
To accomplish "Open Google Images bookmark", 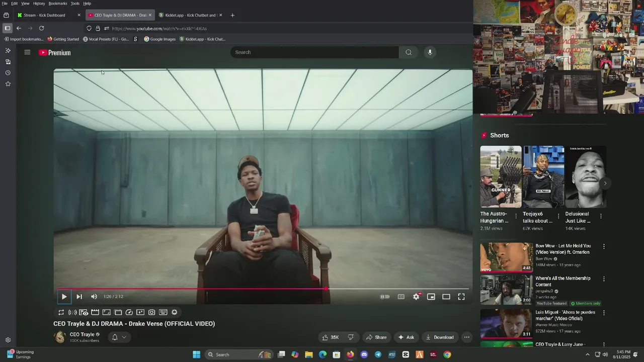I will tap(159, 39).
